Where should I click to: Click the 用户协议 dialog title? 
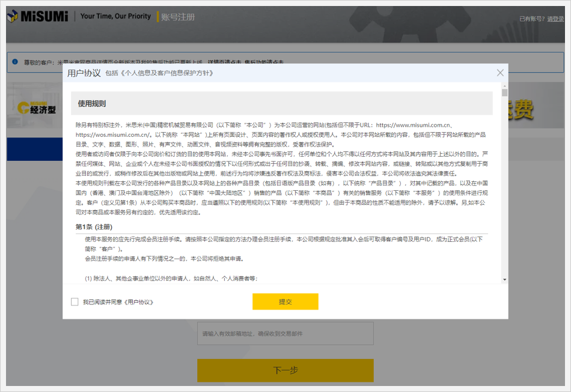[84, 73]
